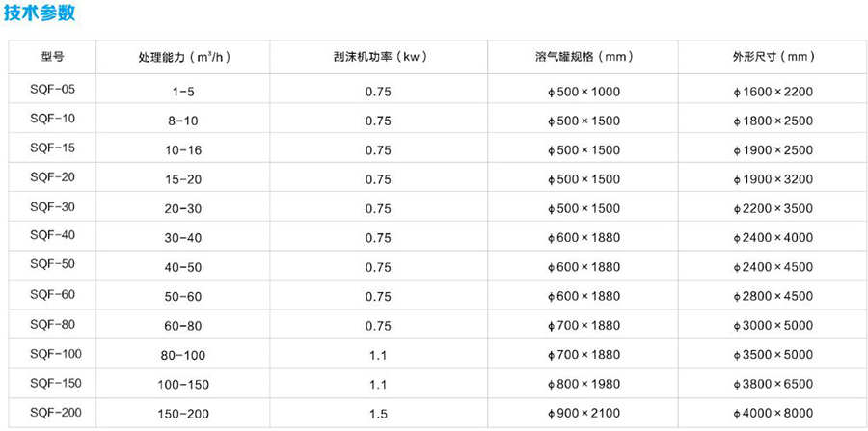Select the SQF-30 row label
The width and height of the screenshot is (868, 431).
tap(53, 207)
